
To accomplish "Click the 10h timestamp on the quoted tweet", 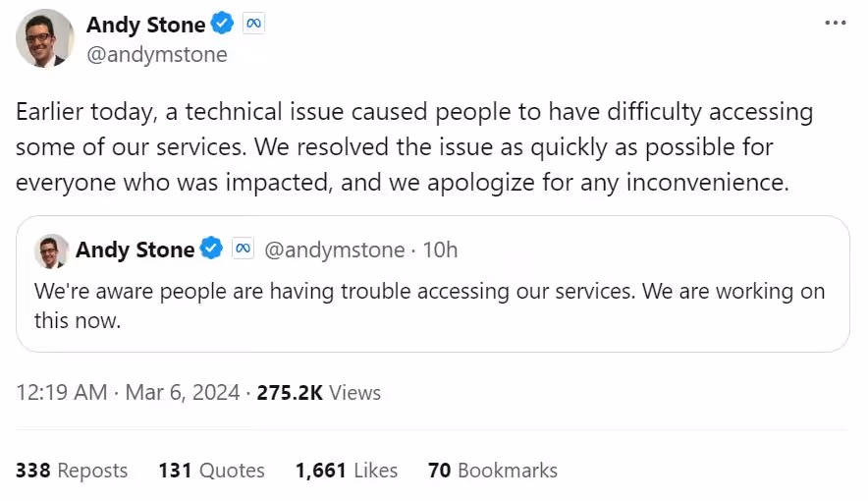I will pyautogui.click(x=439, y=250).
